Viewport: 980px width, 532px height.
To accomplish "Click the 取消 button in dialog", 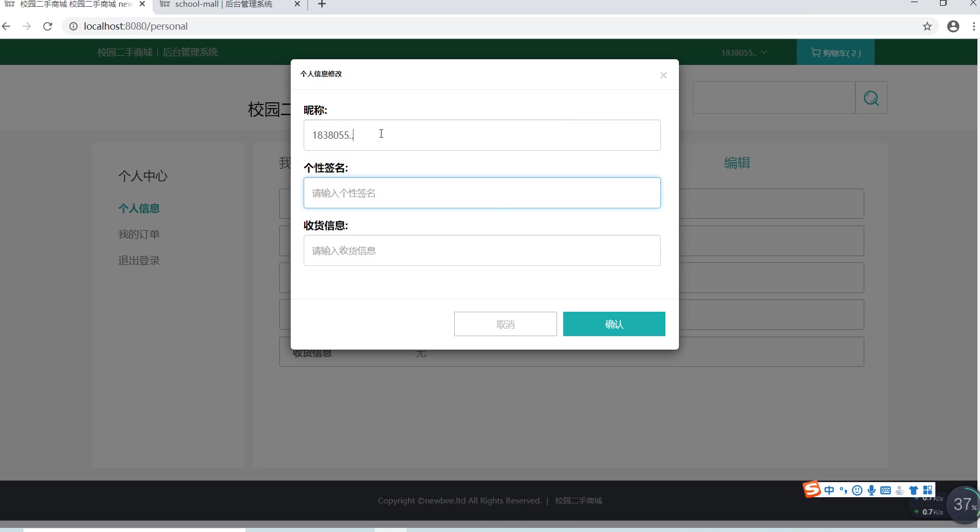I will coord(505,324).
